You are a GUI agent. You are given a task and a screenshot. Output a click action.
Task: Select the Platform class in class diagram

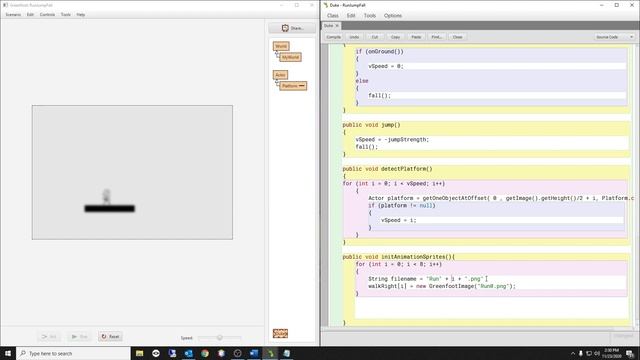[x=293, y=86]
